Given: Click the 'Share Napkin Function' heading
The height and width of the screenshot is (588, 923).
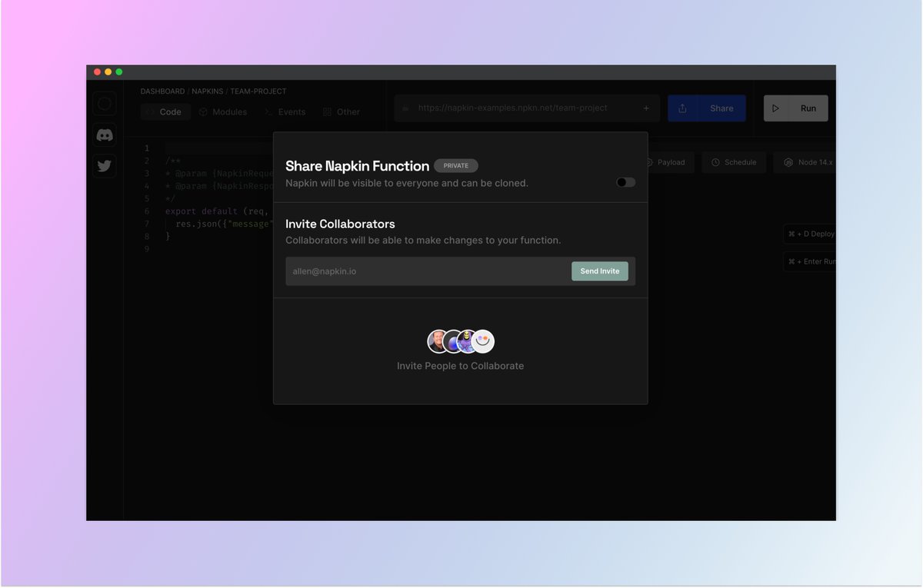Looking at the screenshot, I should tap(357, 165).
